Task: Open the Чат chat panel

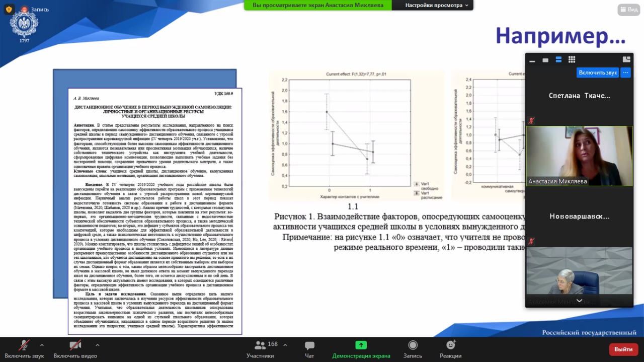Action: click(x=310, y=349)
